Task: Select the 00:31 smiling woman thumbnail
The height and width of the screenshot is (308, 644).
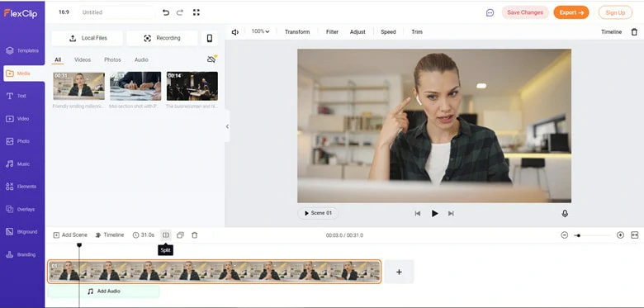Action: pyautogui.click(x=79, y=86)
